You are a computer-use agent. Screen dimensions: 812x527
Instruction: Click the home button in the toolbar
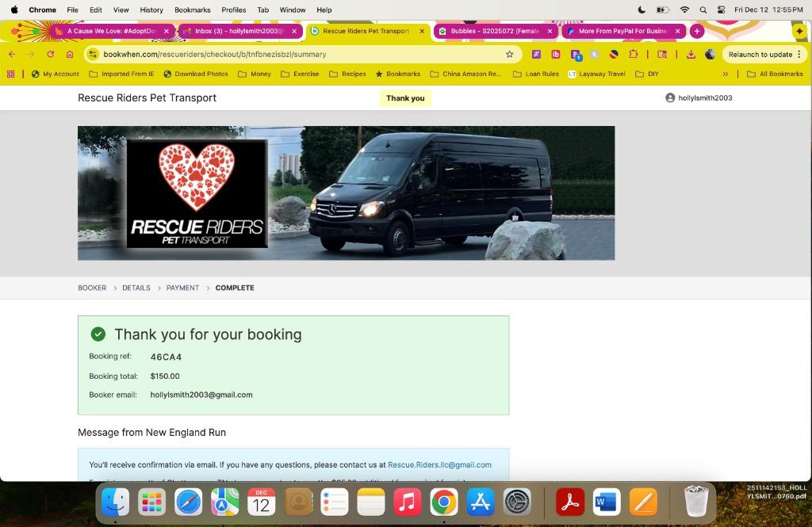click(x=70, y=55)
